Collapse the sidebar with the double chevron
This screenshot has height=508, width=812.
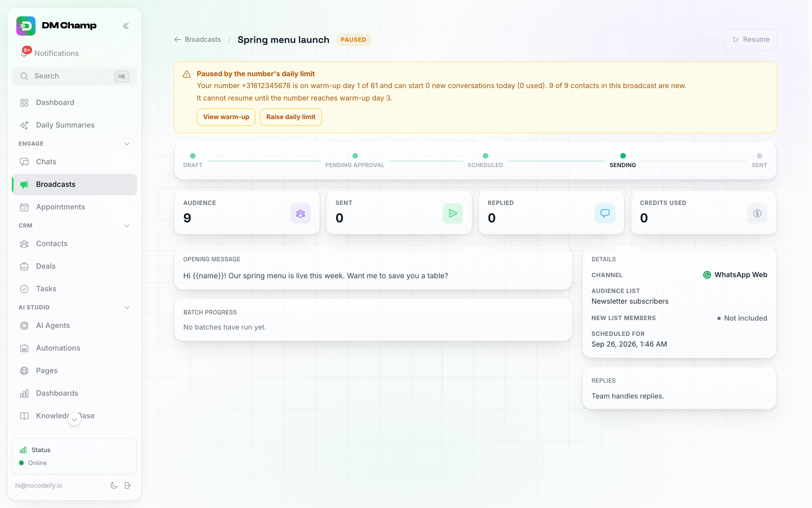pos(126,26)
